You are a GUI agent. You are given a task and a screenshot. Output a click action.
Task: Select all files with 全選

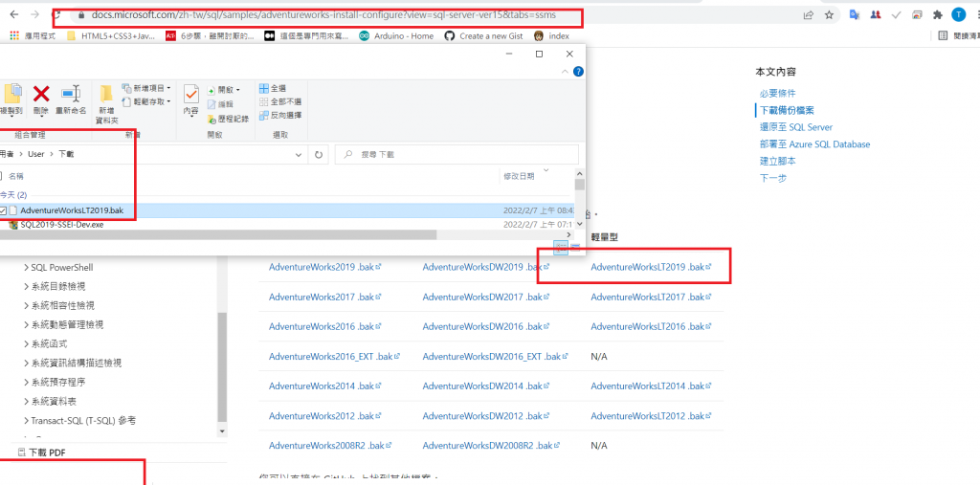coord(273,89)
